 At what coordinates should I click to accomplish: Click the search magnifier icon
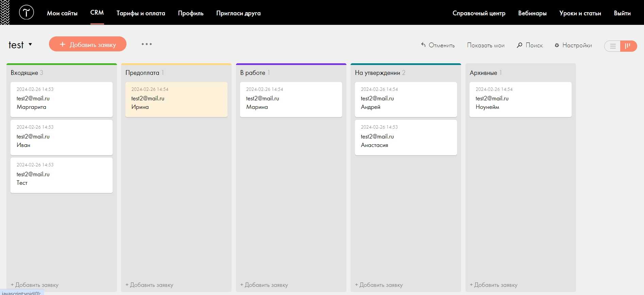(520, 45)
